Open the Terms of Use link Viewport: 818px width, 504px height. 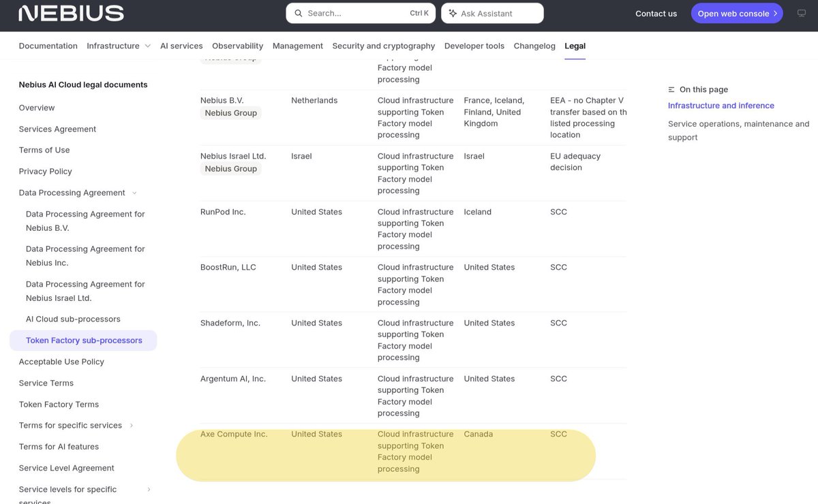tap(44, 150)
